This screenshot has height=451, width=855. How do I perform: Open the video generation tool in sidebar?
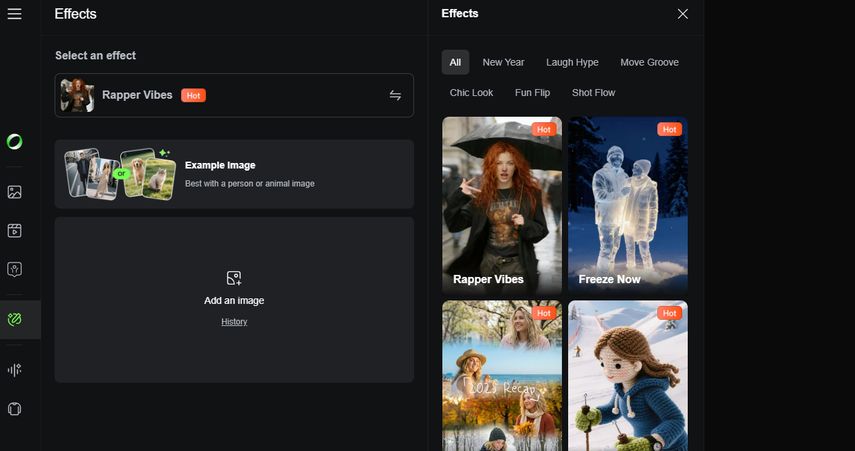[14, 231]
